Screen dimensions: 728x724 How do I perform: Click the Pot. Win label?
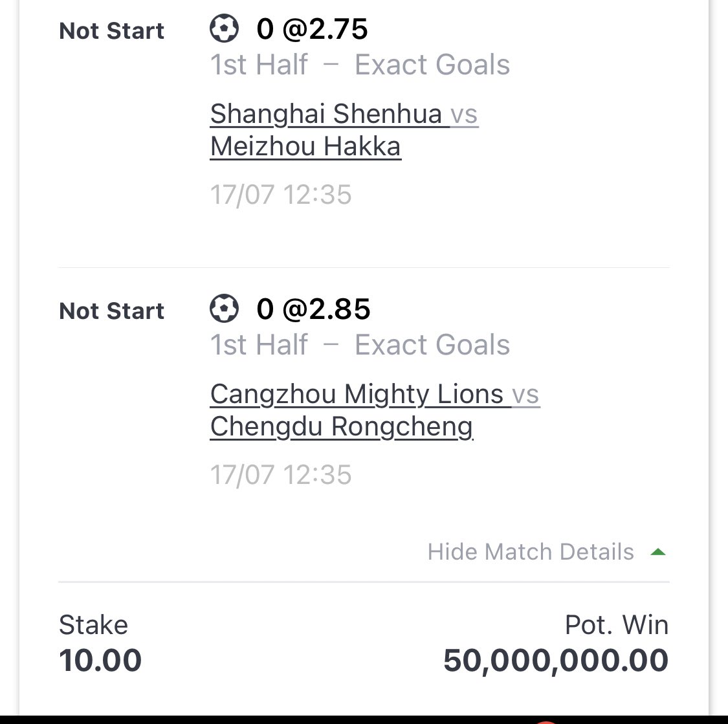tap(617, 624)
